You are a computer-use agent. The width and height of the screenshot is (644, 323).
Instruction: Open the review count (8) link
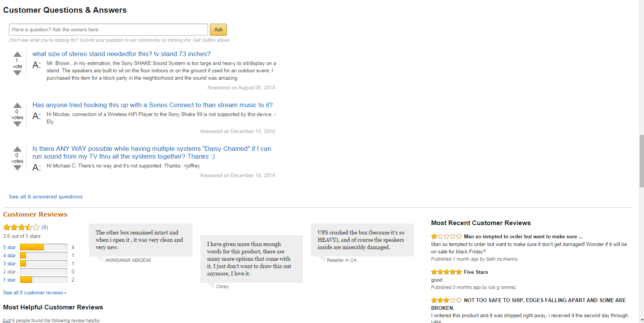pos(45,227)
